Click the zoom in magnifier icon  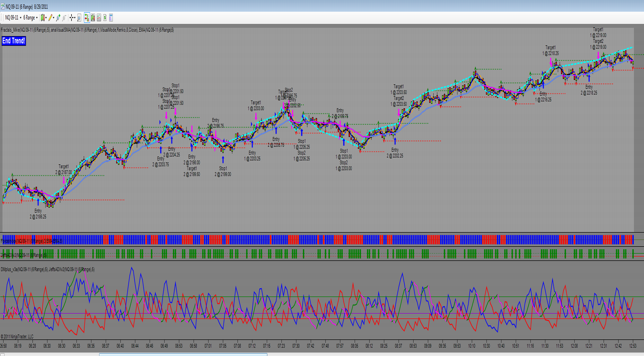[58, 18]
